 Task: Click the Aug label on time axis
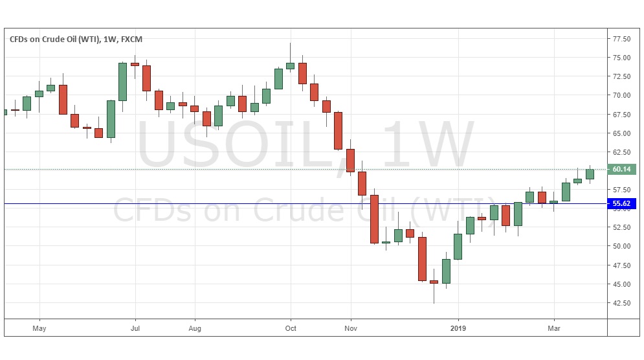pyautogui.click(x=194, y=328)
